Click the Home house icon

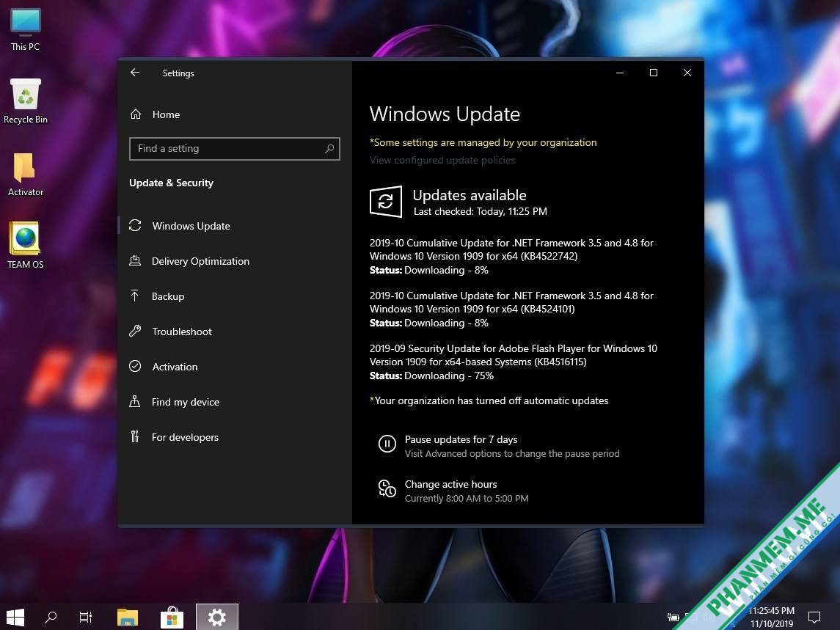(136, 114)
